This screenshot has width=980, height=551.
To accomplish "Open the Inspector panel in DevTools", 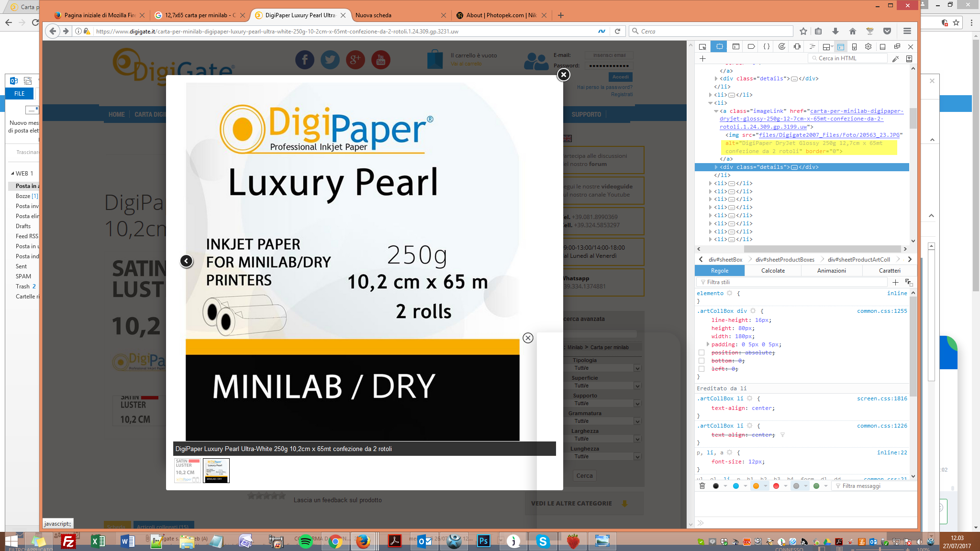I will [x=719, y=46].
